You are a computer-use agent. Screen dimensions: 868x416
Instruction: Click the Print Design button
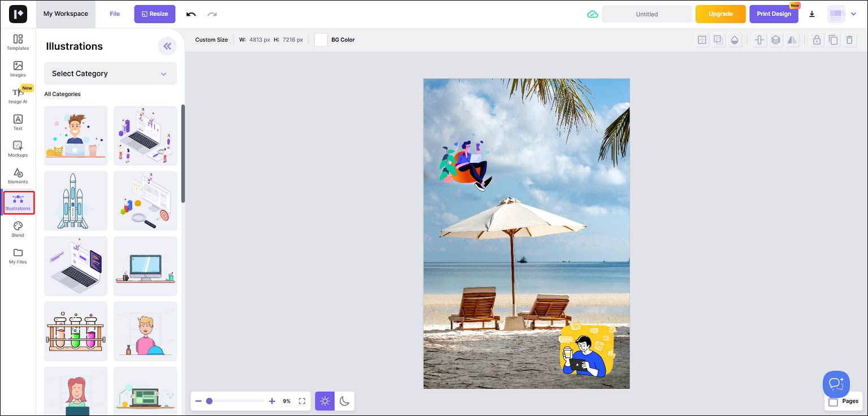click(774, 14)
